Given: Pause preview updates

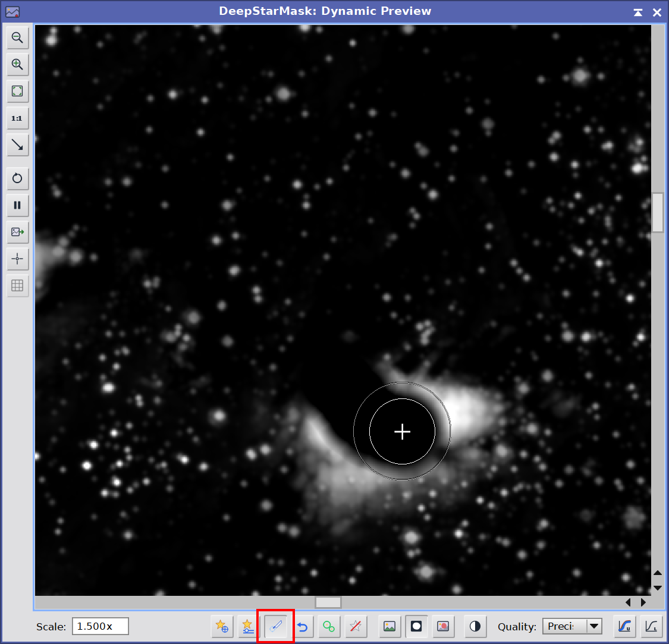Looking at the screenshot, I should [x=17, y=205].
